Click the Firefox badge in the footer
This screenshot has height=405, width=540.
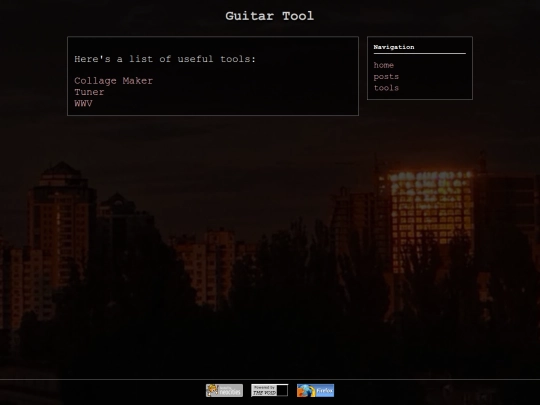315,391
